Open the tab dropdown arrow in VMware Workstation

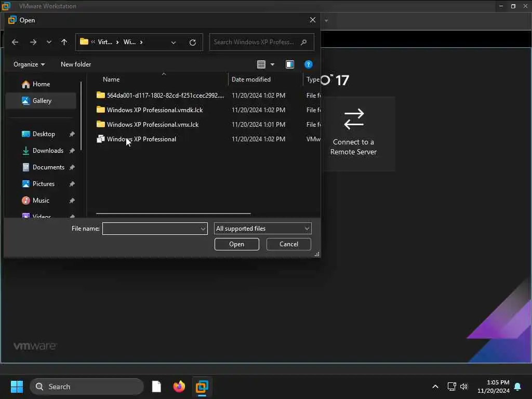(x=326, y=21)
